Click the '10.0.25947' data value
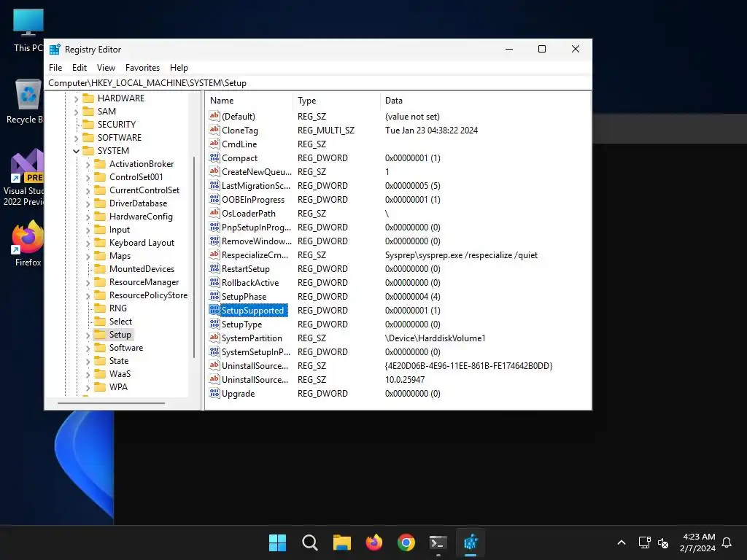The width and height of the screenshot is (747, 560). 405,379
